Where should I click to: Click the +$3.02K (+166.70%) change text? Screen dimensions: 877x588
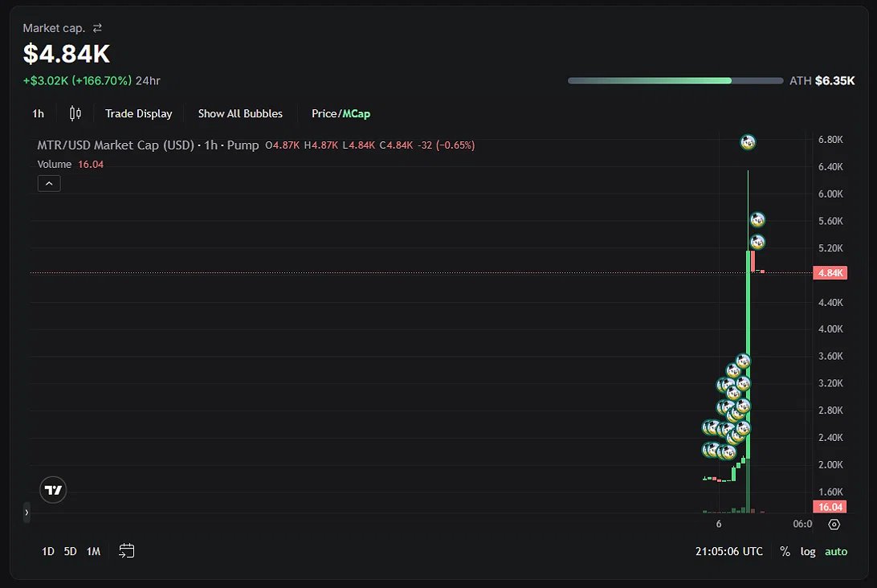pos(77,80)
